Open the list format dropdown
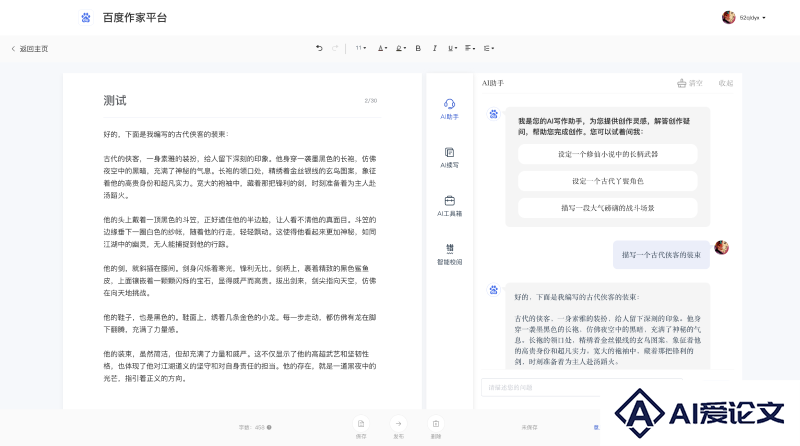Screen dimensions: 800x446 489,48
